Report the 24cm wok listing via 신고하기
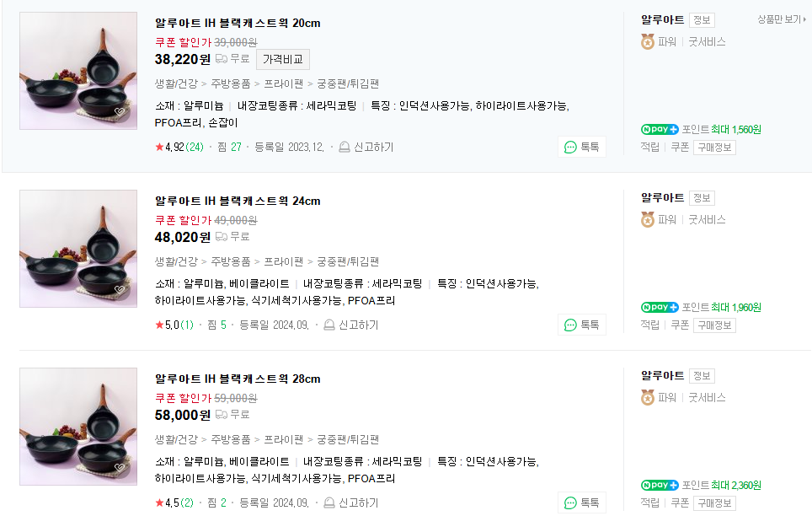Screen dimensions: 812x516 (351, 325)
